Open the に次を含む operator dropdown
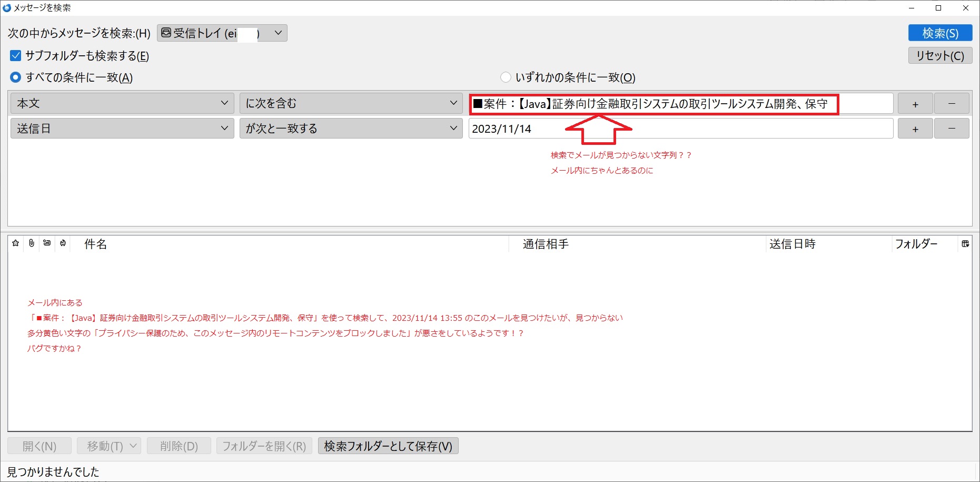The height and width of the screenshot is (482, 980). (x=351, y=104)
